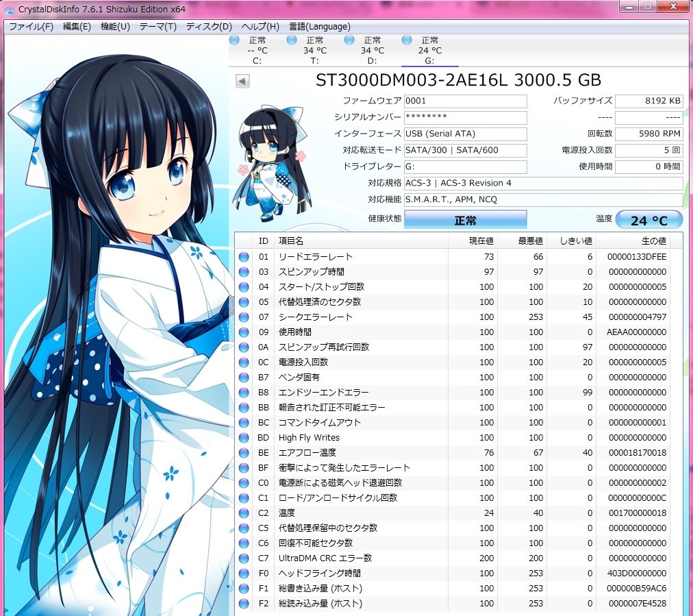Click the masked serial number field

tap(466, 117)
